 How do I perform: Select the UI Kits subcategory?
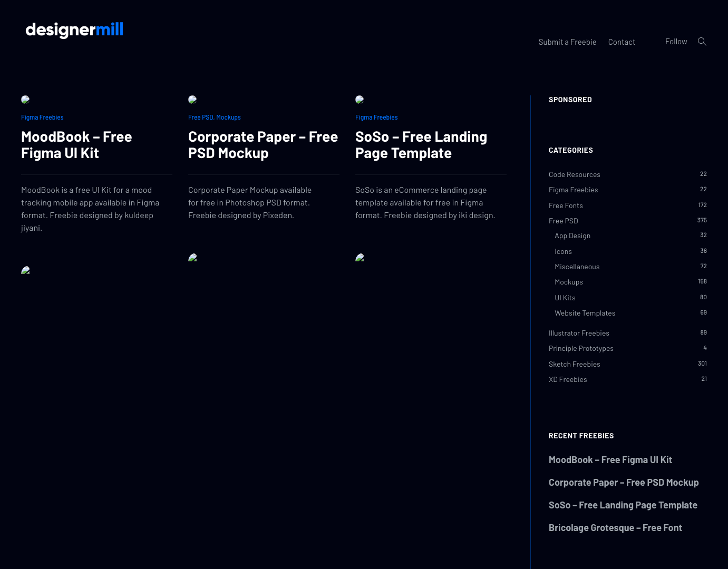click(x=565, y=297)
